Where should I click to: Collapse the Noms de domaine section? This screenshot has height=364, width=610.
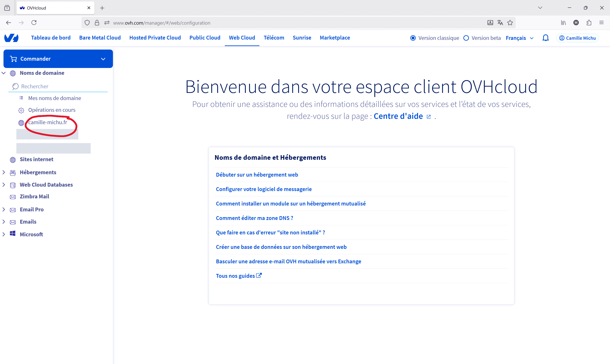tap(4, 73)
